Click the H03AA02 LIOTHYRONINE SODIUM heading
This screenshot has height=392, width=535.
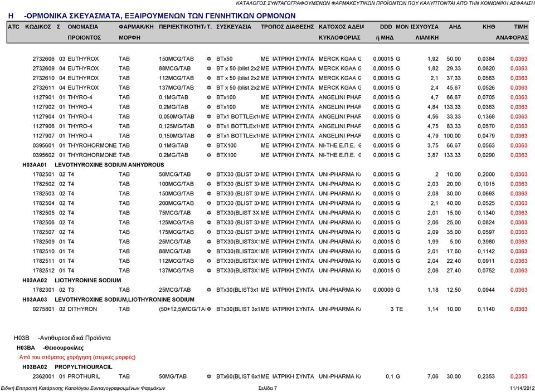(x=72, y=281)
